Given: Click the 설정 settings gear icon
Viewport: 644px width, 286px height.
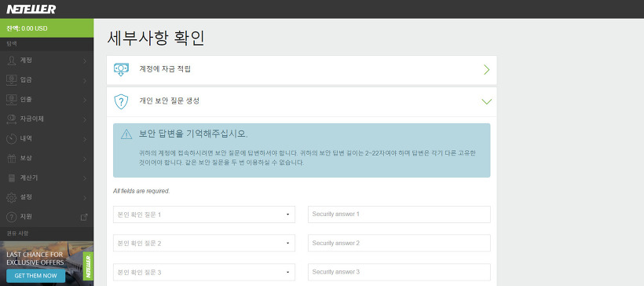Looking at the screenshot, I should tap(12, 197).
